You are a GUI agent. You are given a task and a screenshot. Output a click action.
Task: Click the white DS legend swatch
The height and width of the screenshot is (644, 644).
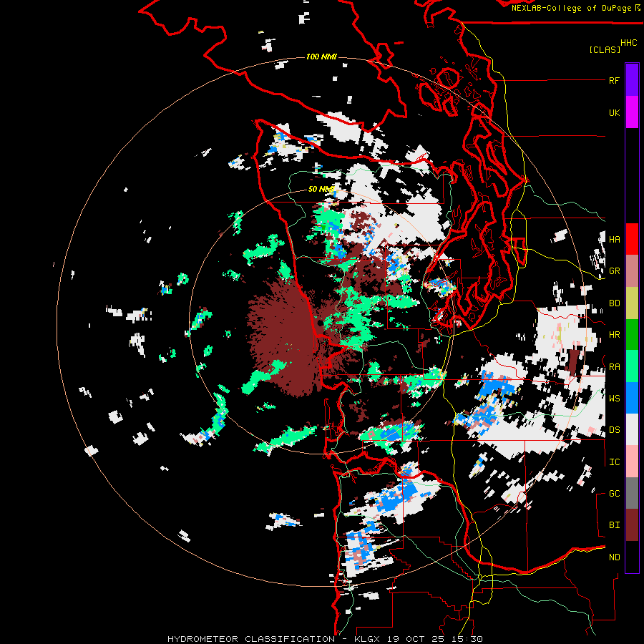tap(632, 429)
